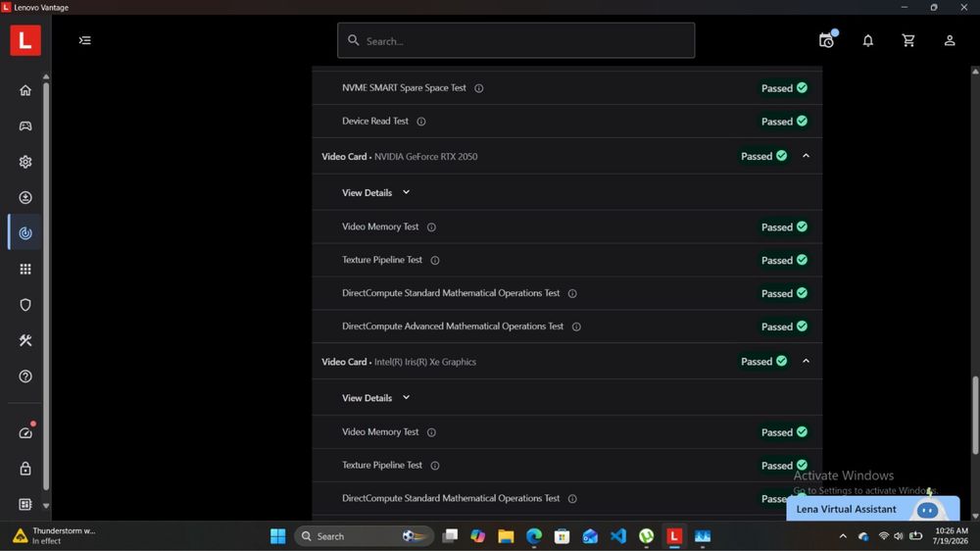The image size is (980, 551).
Task: Expand View Details under NVIDIA GeForce RTX 2050
Action: (375, 192)
